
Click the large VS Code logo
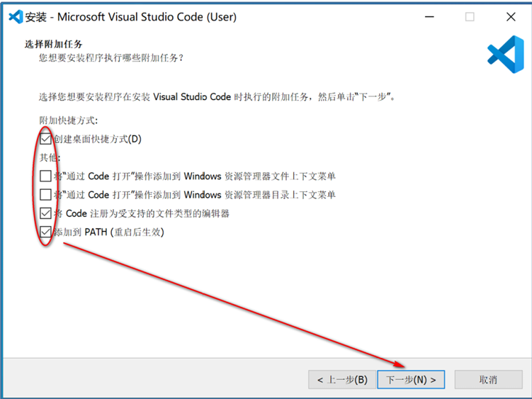(506, 55)
